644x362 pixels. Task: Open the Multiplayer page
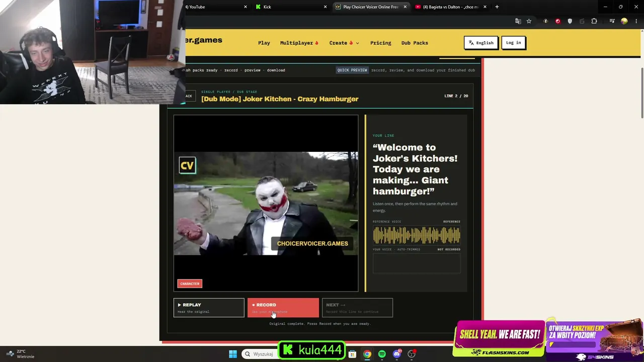click(x=299, y=43)
